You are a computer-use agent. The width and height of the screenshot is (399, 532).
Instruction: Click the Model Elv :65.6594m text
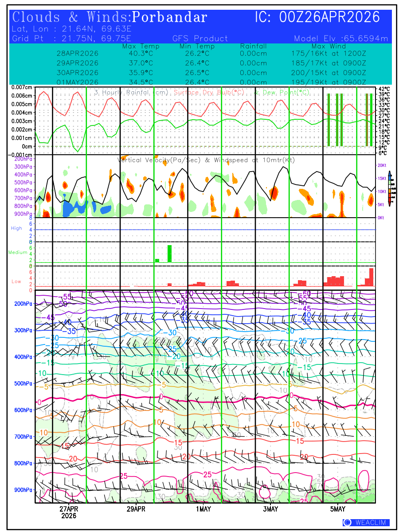click(x=341, y=39)
